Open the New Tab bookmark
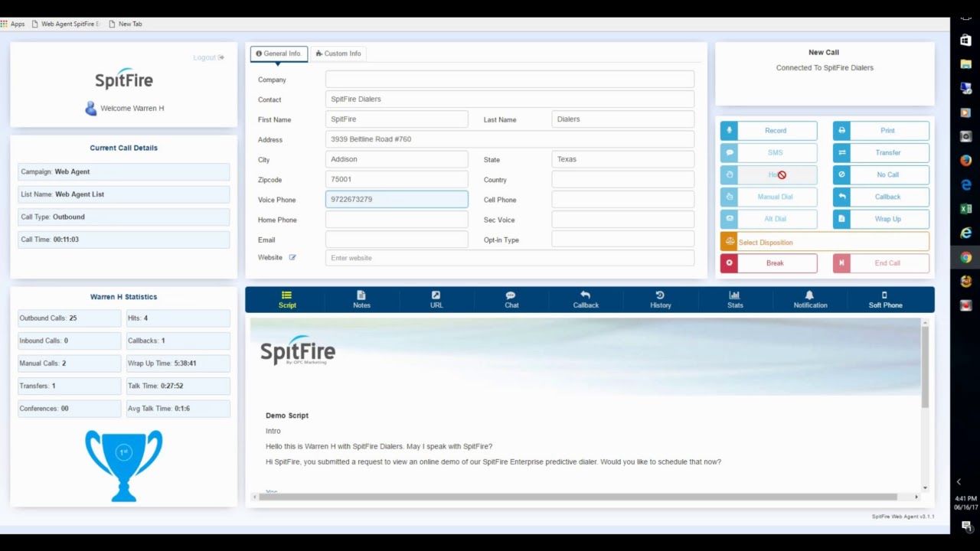980x551 pixels. [x=126, y=24]
